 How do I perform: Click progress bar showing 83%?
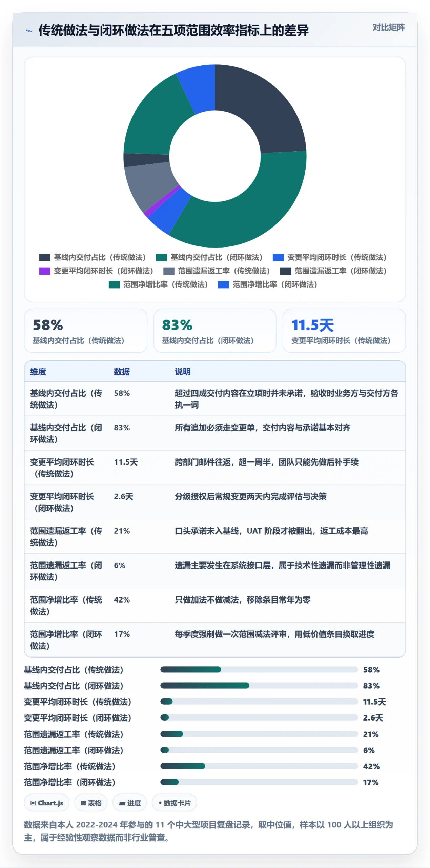click(x=259, y=686)
